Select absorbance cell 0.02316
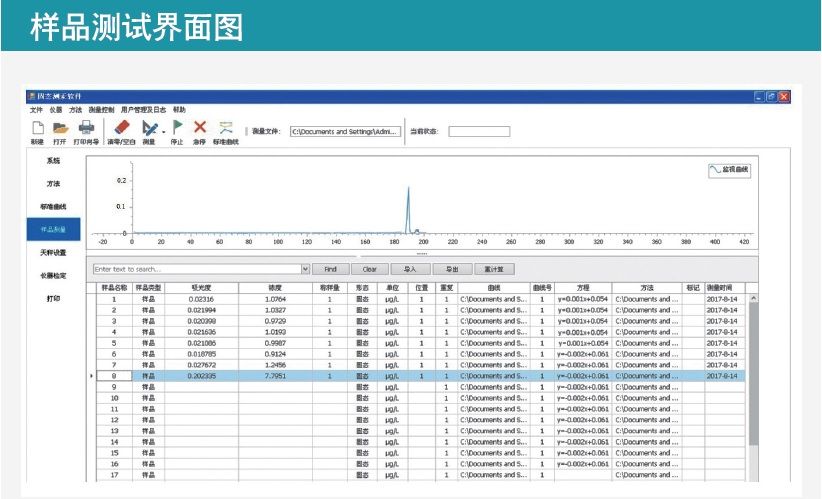Screen dimensions: 822x499 click(201, 299)
